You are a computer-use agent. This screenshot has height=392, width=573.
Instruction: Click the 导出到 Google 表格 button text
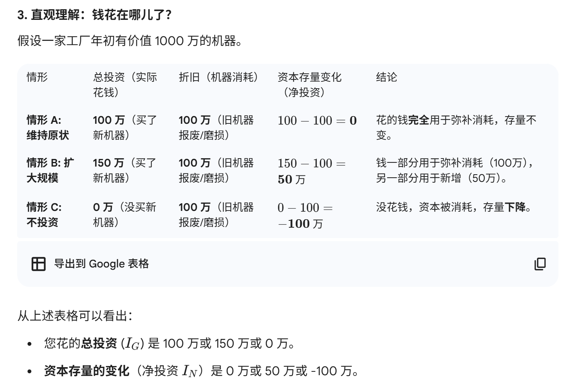tap(101, 264)
